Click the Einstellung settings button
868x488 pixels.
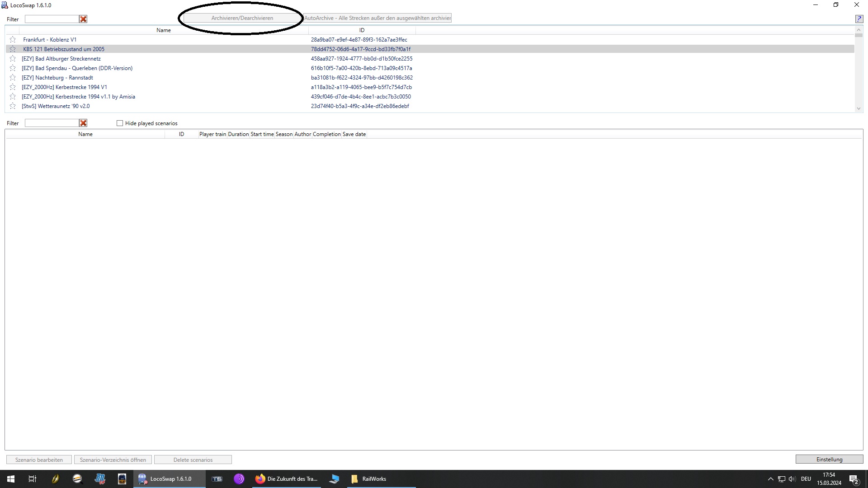(x=829, y=460)
